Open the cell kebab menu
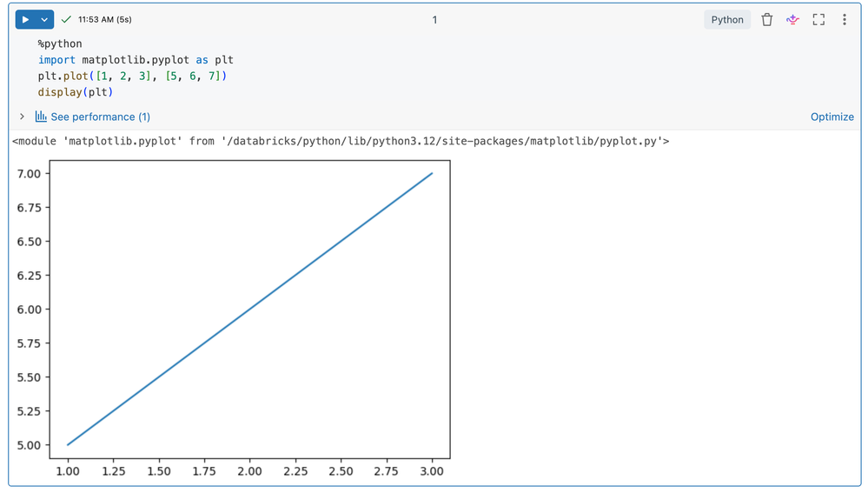Image resolution: width=868 pixels, height=493 pixels. tap(845, 20)
